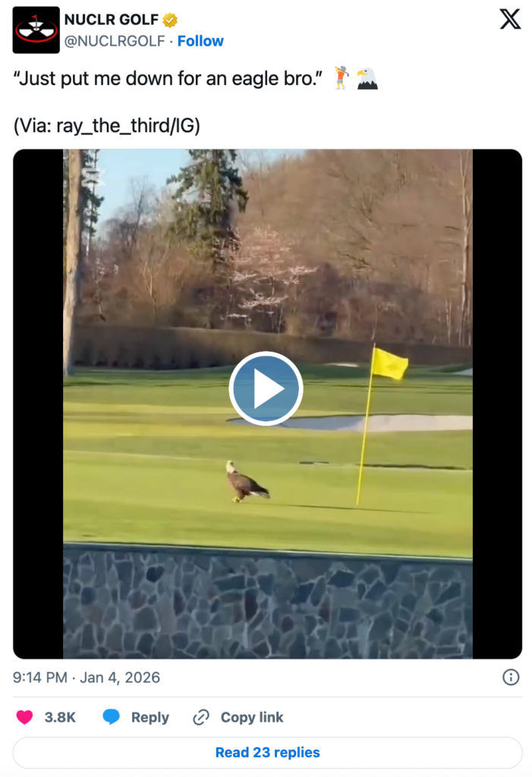Click the gold verified badge
This screenshot has width=532, height=777.
click(x=170, y=20)
